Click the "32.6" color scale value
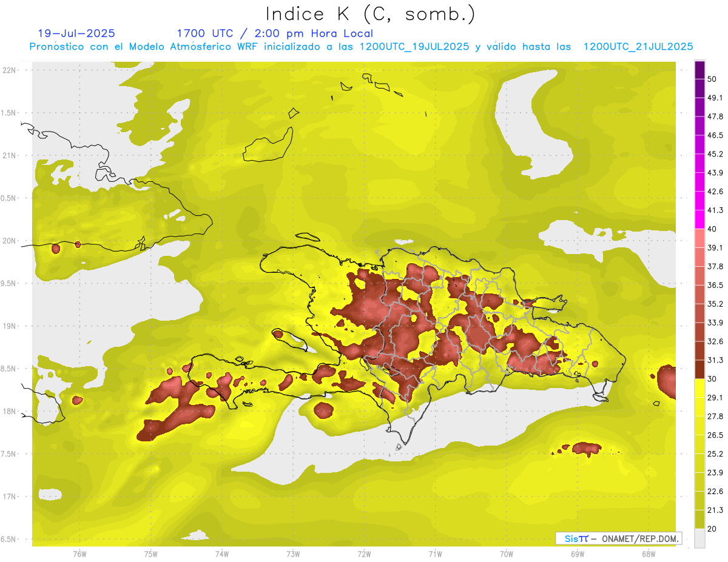The image size is (728, 562). [715, 341]
